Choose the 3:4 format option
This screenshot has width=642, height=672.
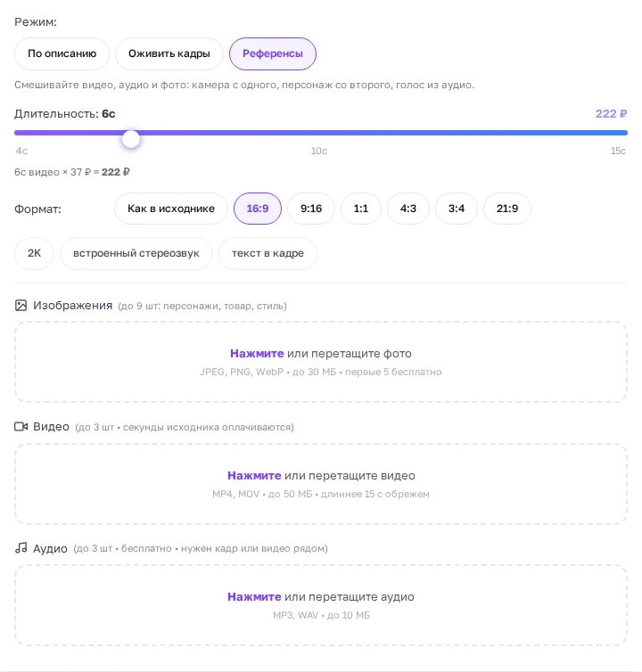(x=457, y=209)
